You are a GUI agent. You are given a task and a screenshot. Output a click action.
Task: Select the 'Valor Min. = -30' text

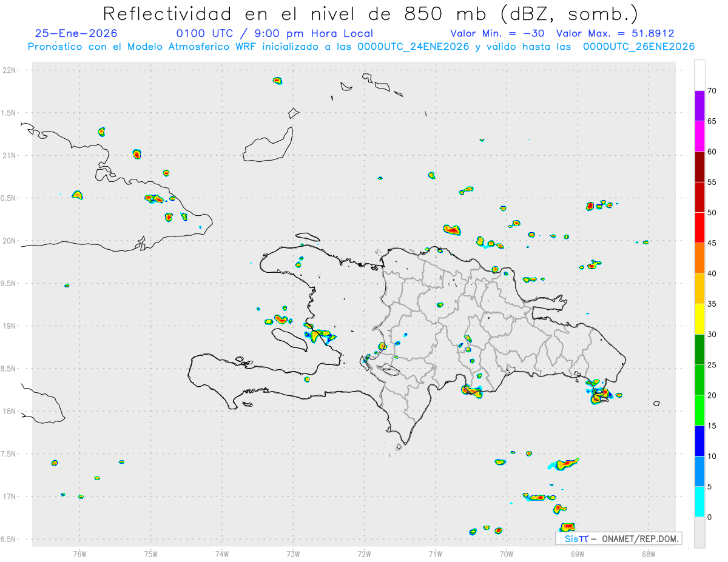click(498, 33)
